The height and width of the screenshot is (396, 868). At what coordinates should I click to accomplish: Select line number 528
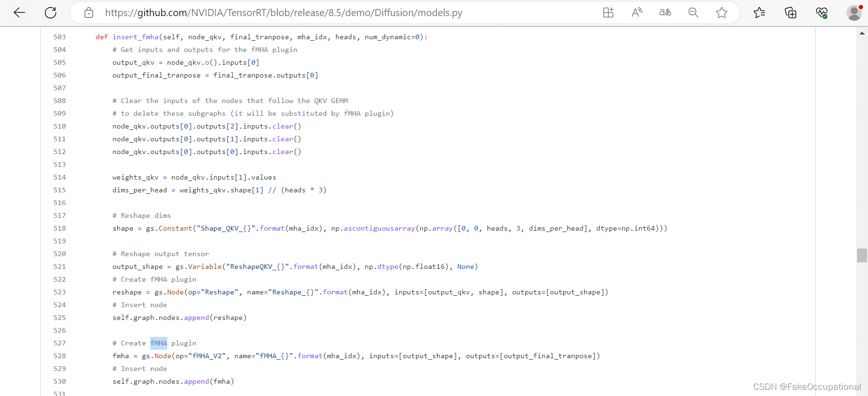tap(60, 356)
